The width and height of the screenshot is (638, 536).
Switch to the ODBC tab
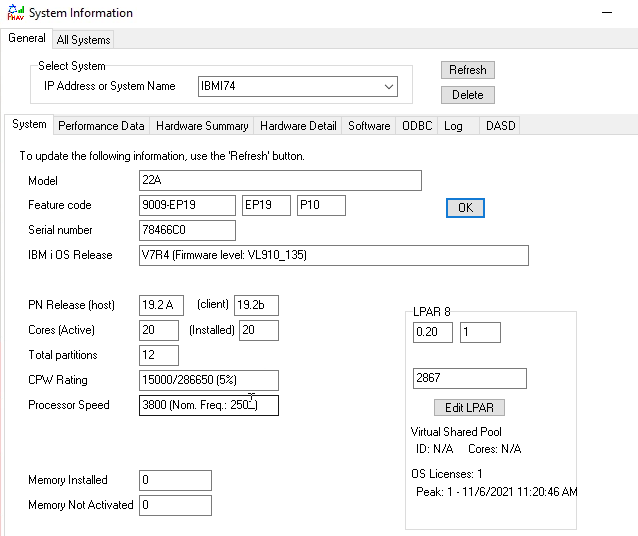(417, 126)
